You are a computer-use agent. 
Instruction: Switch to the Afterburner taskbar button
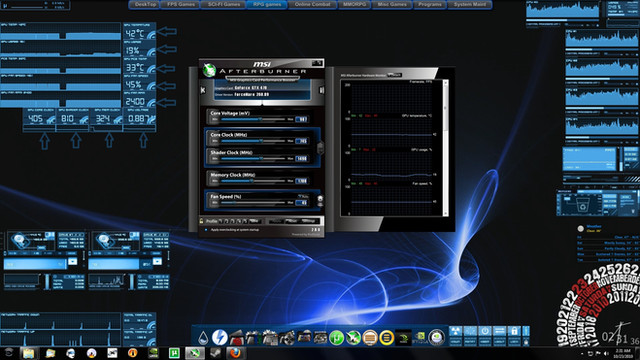coord(195,353)
